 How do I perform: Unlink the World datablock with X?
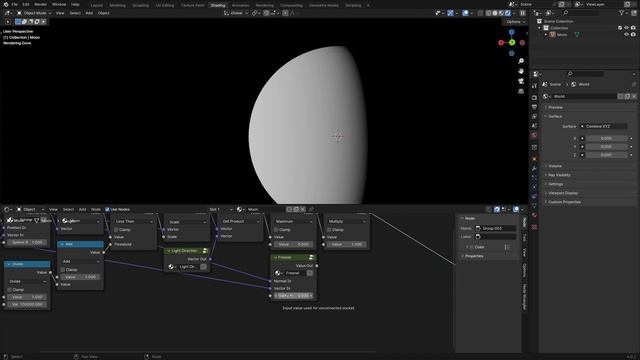634,96
